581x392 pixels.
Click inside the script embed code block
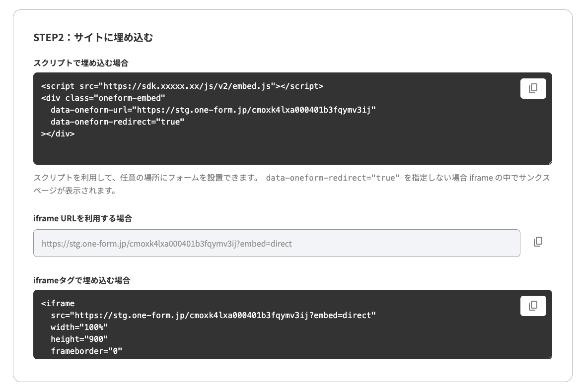click(292, 119)
